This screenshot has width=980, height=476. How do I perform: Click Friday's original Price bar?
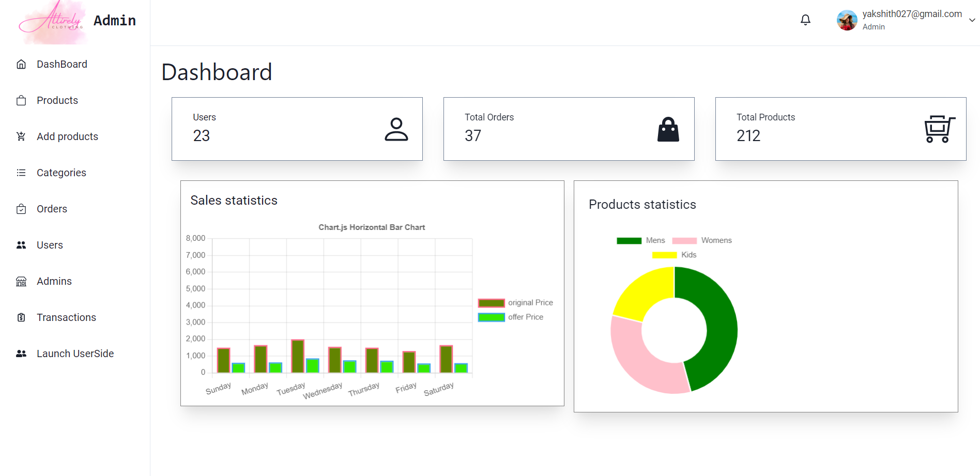tap(409, 362)
